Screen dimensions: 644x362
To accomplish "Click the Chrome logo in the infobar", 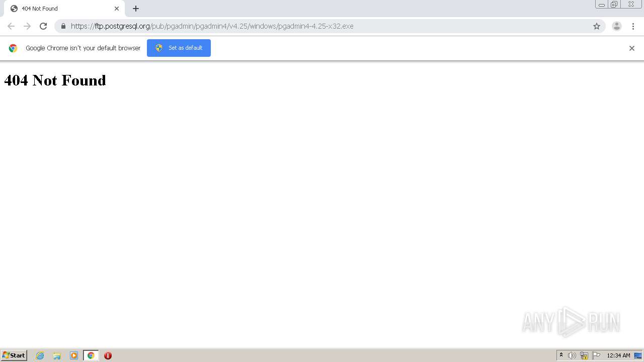I will click(x=13, y=48).
